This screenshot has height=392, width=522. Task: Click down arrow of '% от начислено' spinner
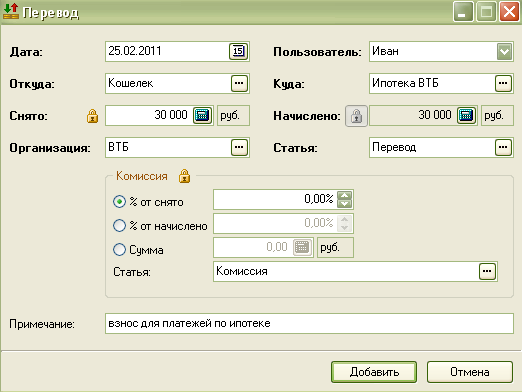pos(344,228)
